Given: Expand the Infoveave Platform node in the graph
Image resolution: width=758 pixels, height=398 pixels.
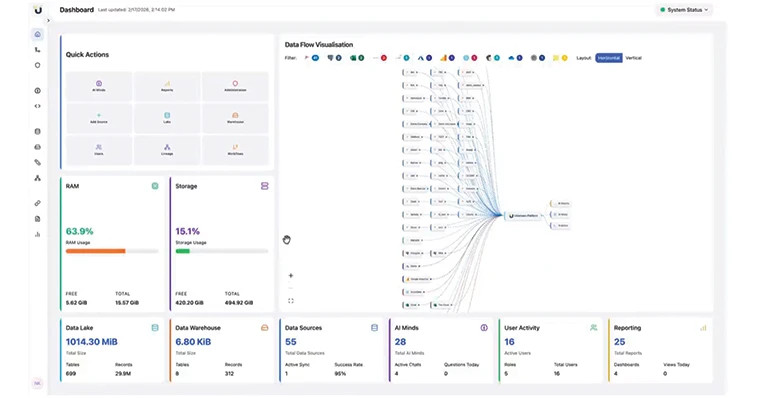Looking at the screenshot, I should [x=524, y=216].
